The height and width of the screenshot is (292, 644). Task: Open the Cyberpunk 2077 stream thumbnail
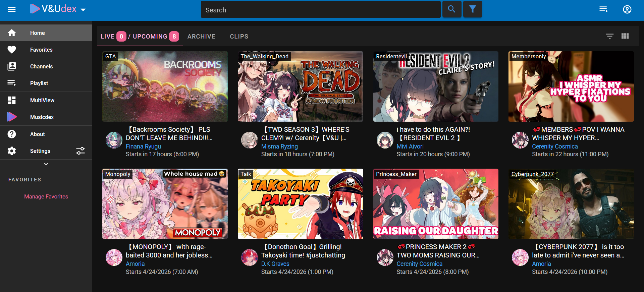click(x=571, y=204)
